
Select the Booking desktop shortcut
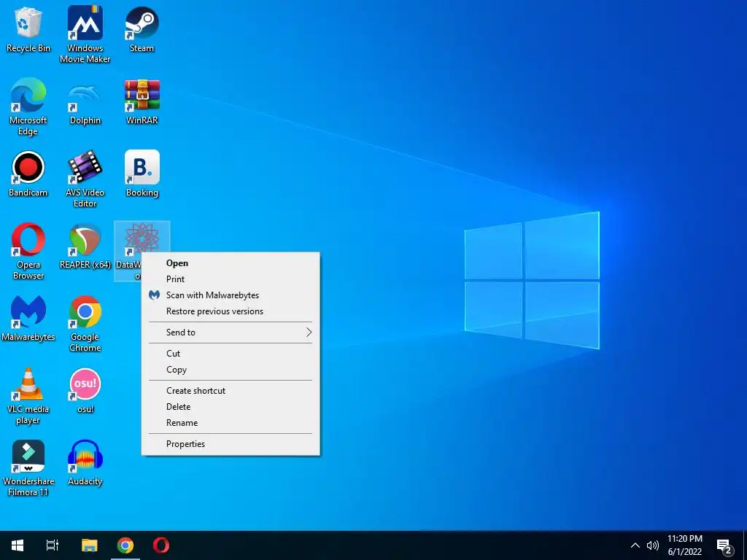[142, 174]
